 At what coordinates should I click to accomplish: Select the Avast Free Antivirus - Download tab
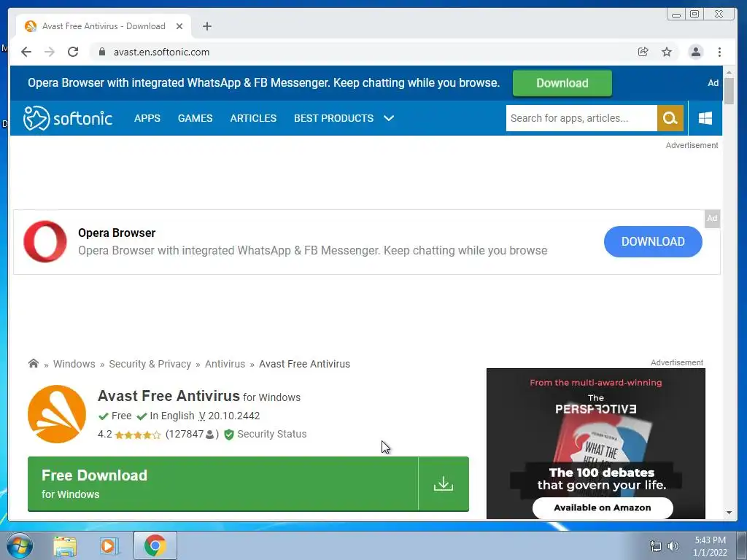point(104,26)
